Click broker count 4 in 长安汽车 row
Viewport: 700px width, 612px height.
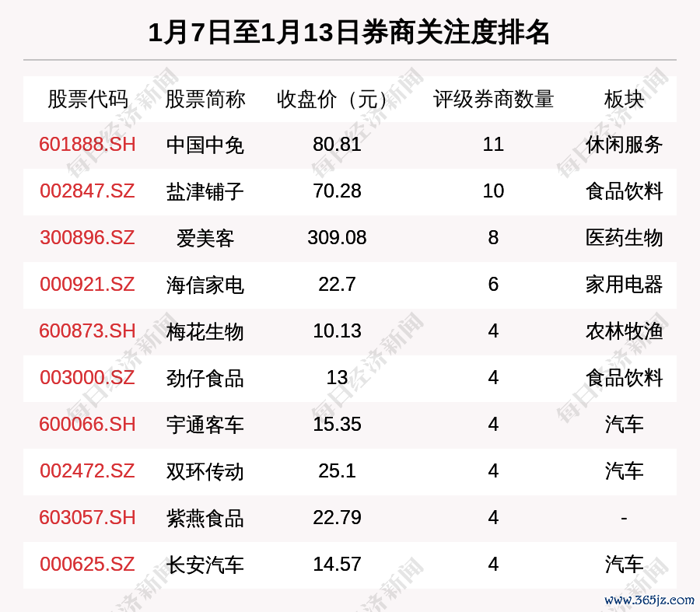(493, 565)
